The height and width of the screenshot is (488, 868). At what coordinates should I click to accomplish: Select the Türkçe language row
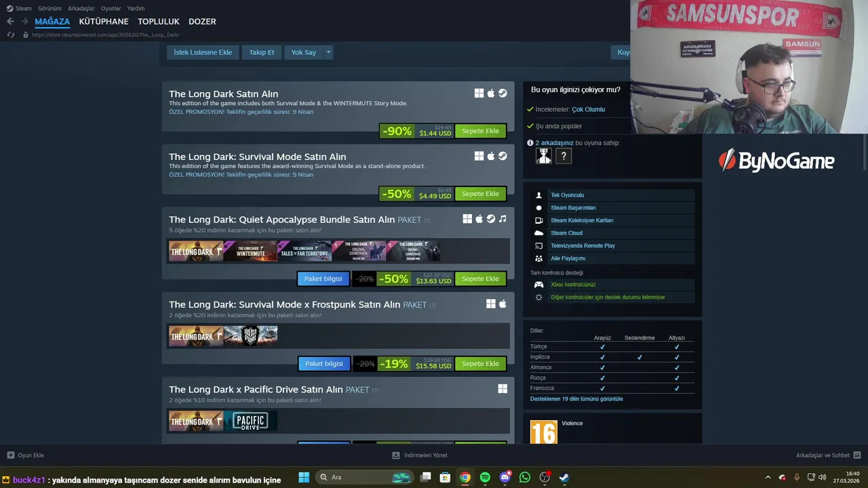pos(612,346)
